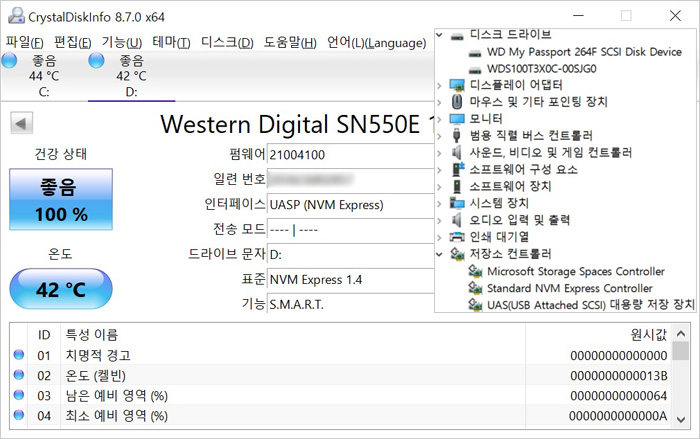Open the 테마(T) menu
Screen dimensions: 700x439
(x=171, y=42)
